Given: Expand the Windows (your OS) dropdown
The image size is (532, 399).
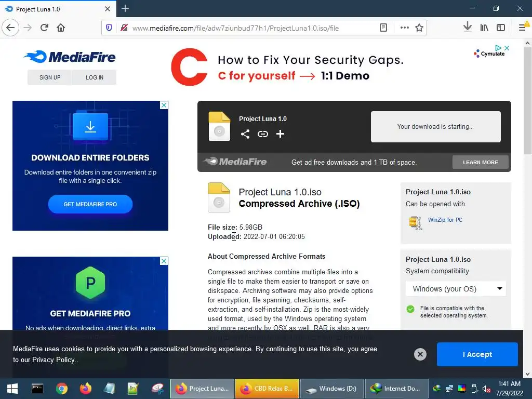Looking at the screenshot, I should pos(456,289).
